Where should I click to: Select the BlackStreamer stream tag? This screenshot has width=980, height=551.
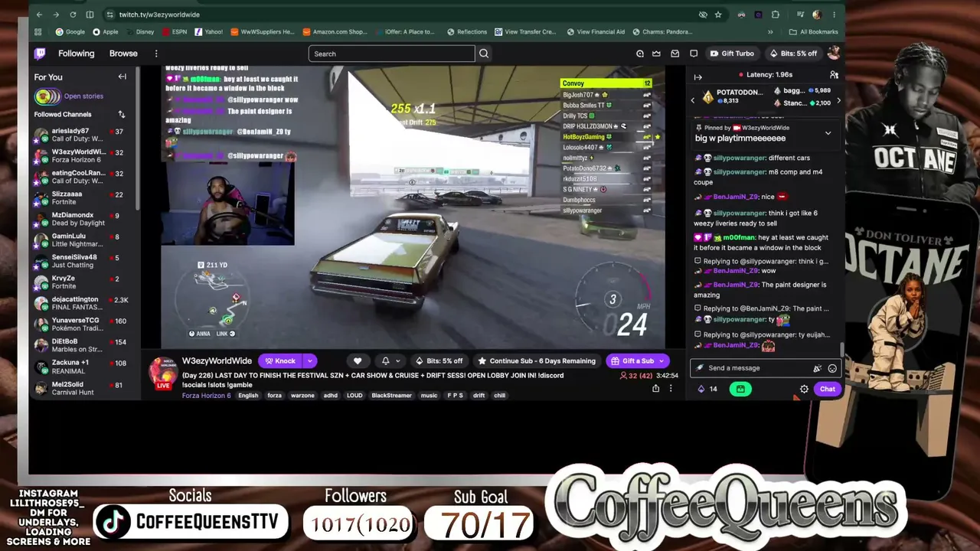tap(391, 396)
